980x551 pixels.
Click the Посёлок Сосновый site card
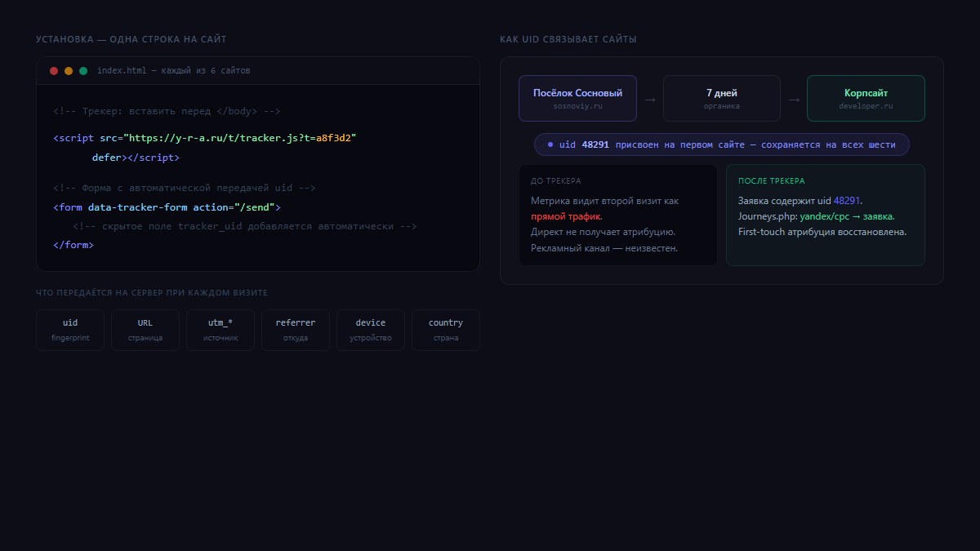tap(577, 98)
